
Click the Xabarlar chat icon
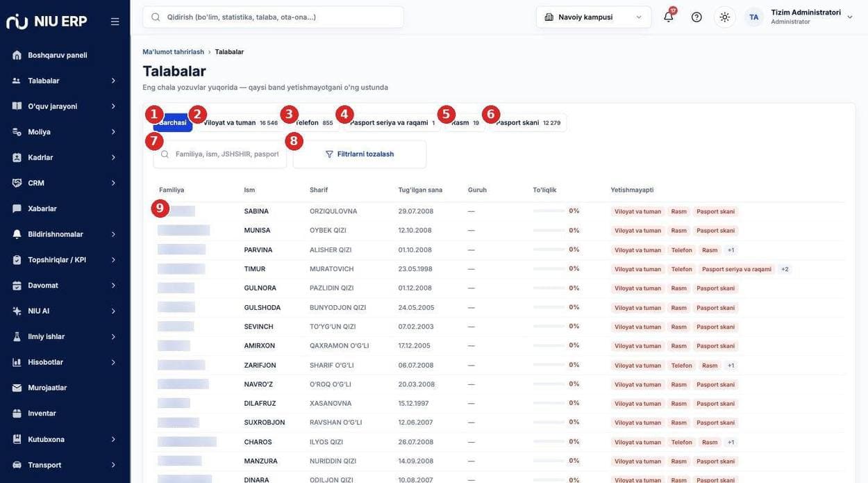[x=17, y=208]
